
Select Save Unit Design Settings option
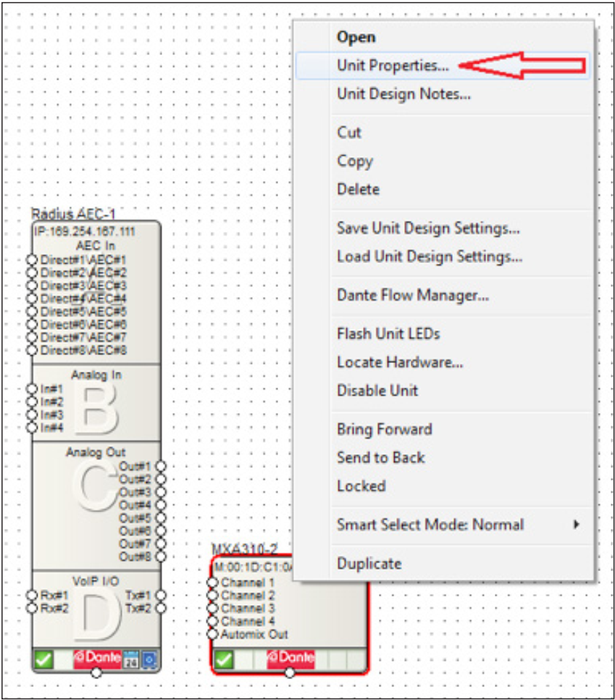click(427, 228)
